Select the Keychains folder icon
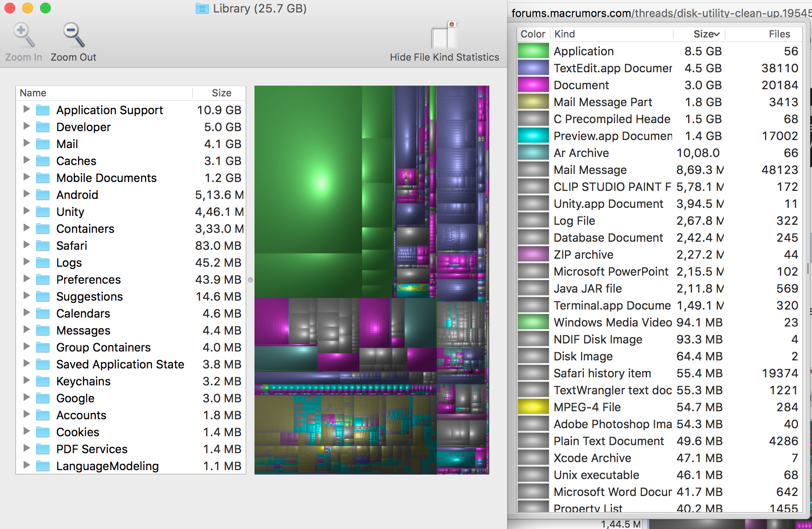 [x=43, y=381]
